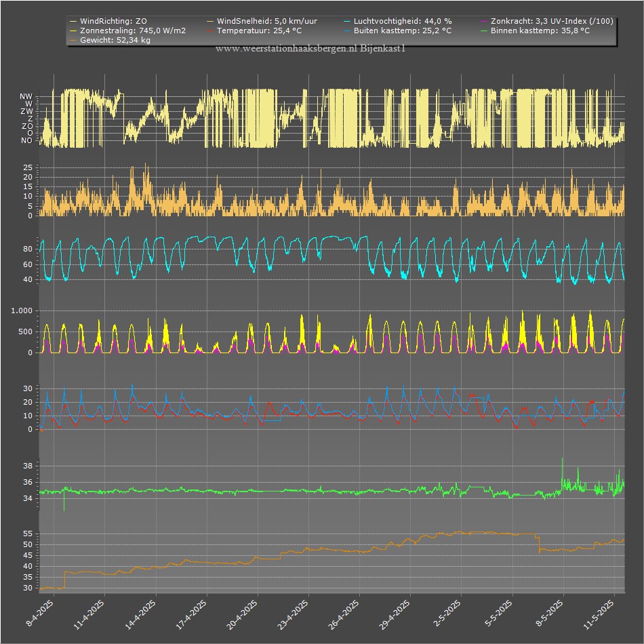Select the Zonkracht: 3,3 UV-Index legend entry
Screen dimensions: 644x644
point(547,21)
